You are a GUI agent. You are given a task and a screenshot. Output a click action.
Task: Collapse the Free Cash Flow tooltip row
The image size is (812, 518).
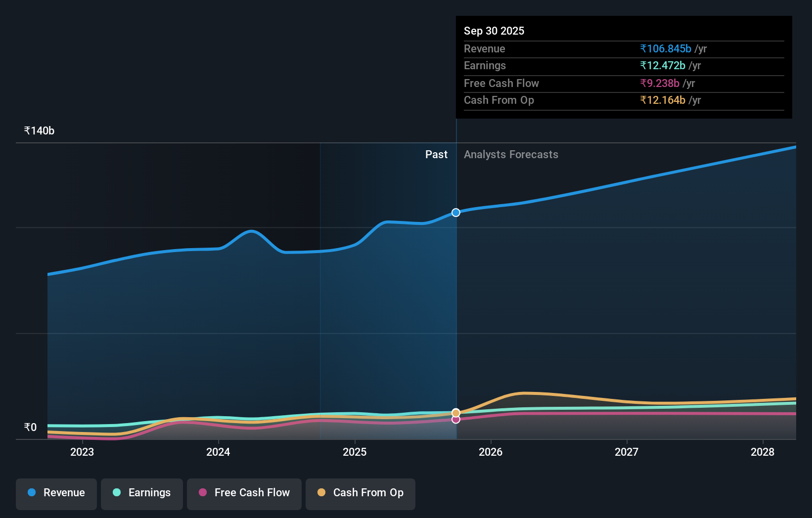[501, 83]
